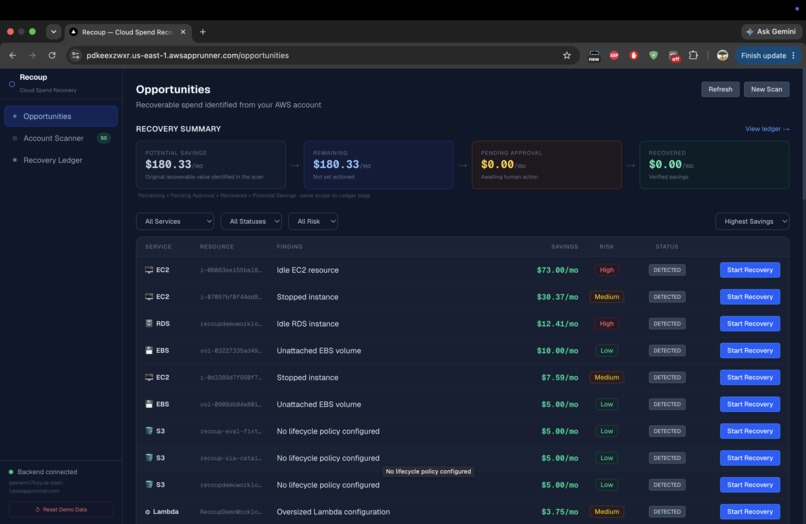Click the Account Scanner count badge
Screen dimensions: 806x524
click(104, 138)
